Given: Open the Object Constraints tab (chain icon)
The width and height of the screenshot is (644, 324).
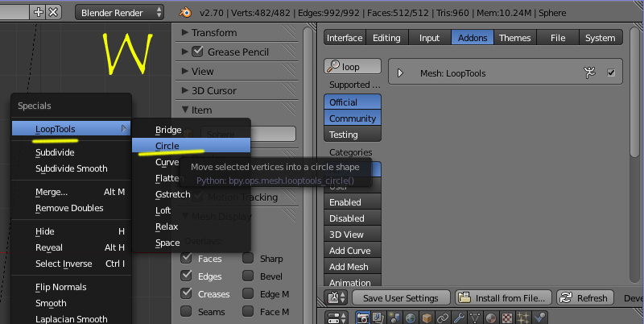Looking at the screenshot, I should point(443,318).
